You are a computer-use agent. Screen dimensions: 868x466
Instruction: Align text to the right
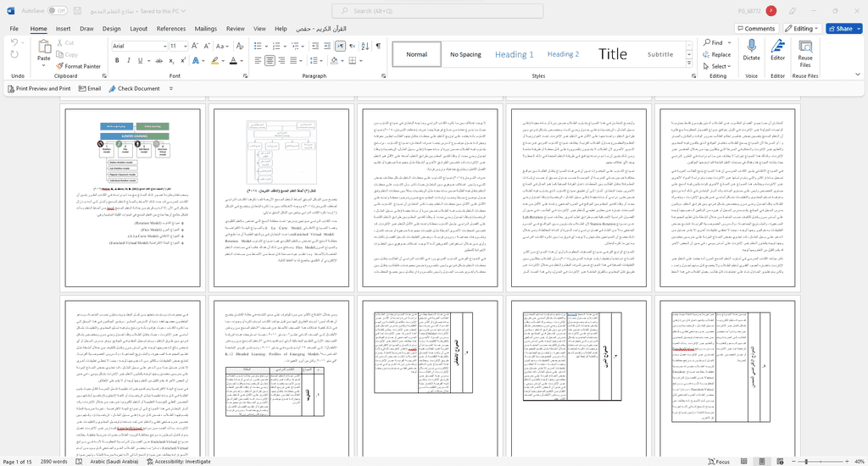click(x=281, y=61)
